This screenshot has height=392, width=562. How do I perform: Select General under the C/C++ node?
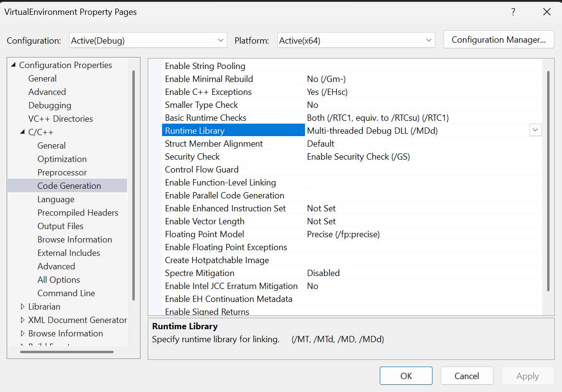pyautogui.click(x=52, y=146)
